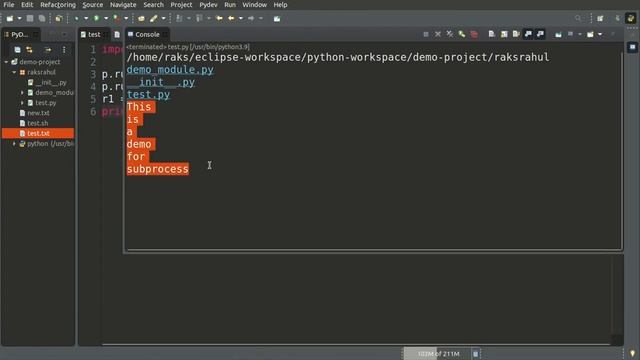Viewport: 640px width, 360px height.
Task: Open the Run menu
Action: pyautogui.click(x=230, y=5)
